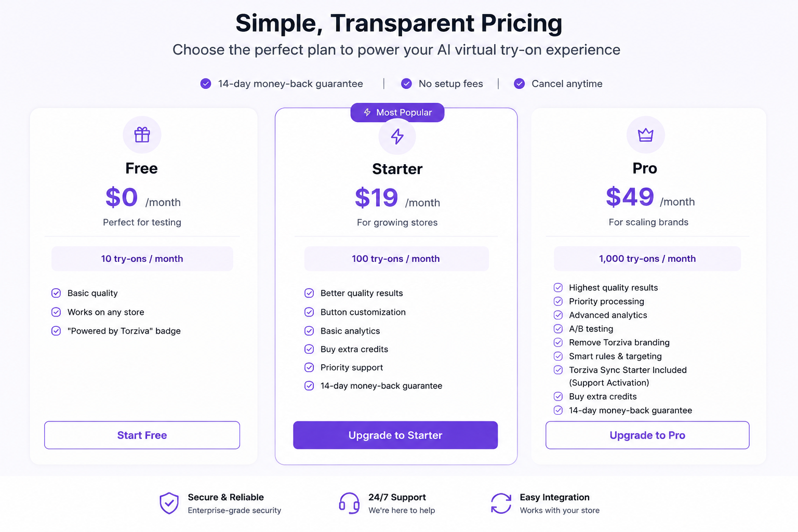Click the shield icon beside Secure & Reliable
798x532 pixels.
point(169,503)
